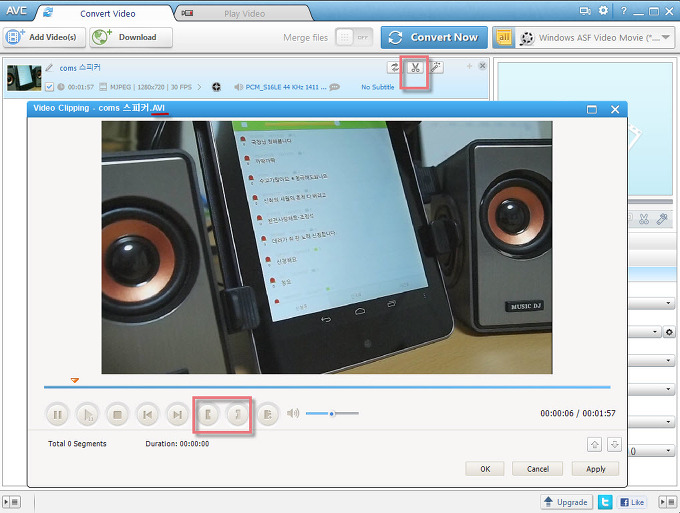Click Apply in the Video Clipping dialog
The image size is (680, 513).
pos(595,468)
